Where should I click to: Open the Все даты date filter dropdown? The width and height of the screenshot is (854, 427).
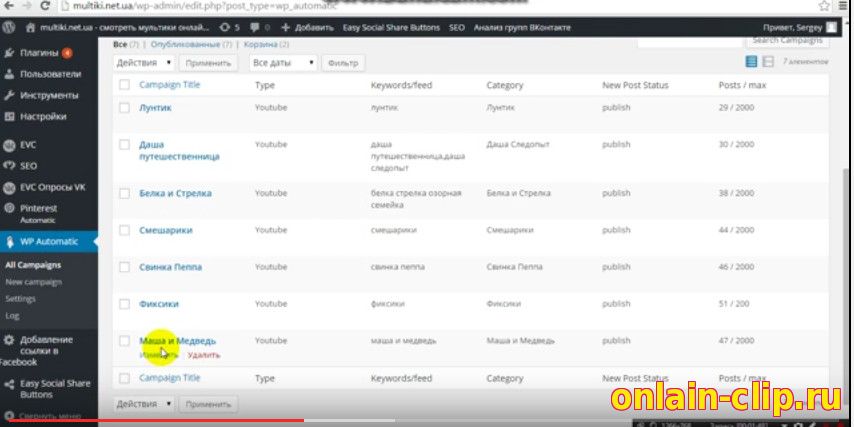(x=283, y=63)
